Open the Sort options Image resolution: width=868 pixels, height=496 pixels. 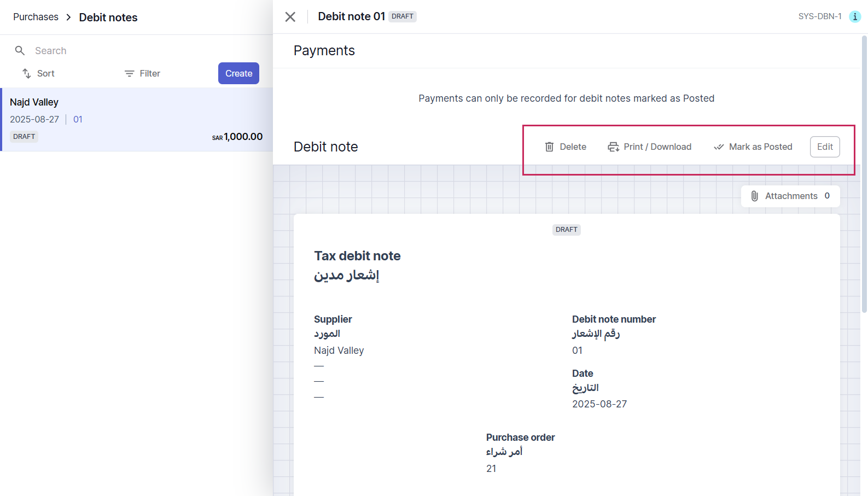click(x=45, y=73)
